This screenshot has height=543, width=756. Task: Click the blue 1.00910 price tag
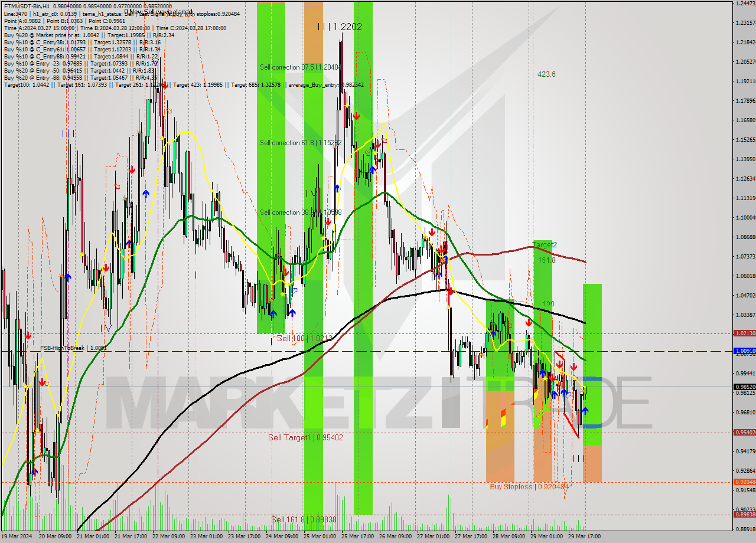(x=744, y=351)
